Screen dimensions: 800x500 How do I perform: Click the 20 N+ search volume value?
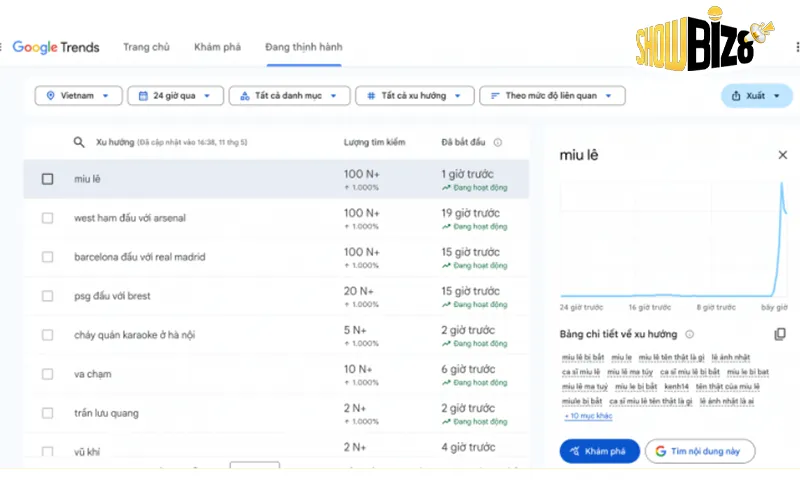[359, 291]
